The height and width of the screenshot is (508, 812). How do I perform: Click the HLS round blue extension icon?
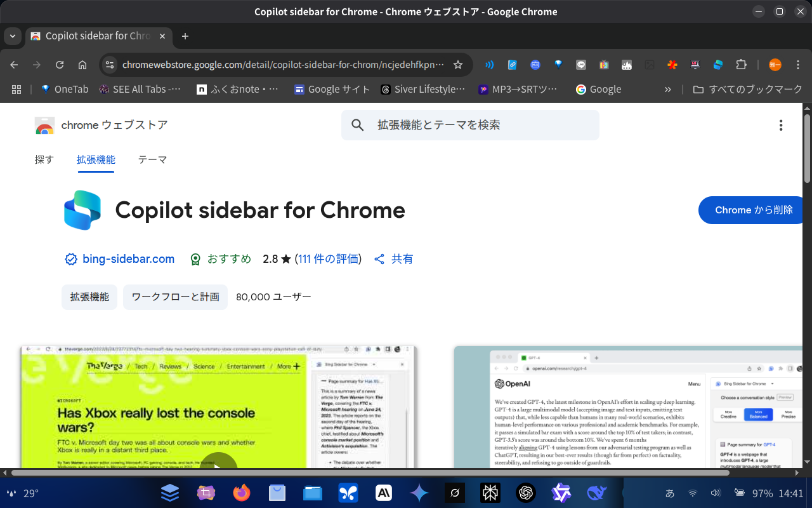click(x=535, y=65)
